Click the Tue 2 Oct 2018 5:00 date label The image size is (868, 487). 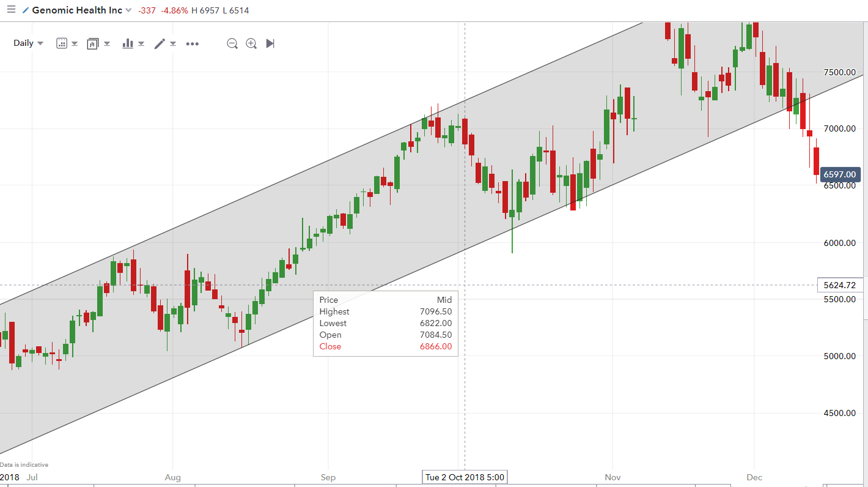pyautogui.click(x=465, y=477)
